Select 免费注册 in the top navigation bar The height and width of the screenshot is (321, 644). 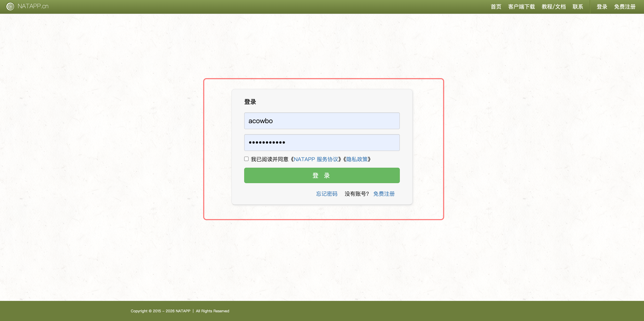[625, 7]
